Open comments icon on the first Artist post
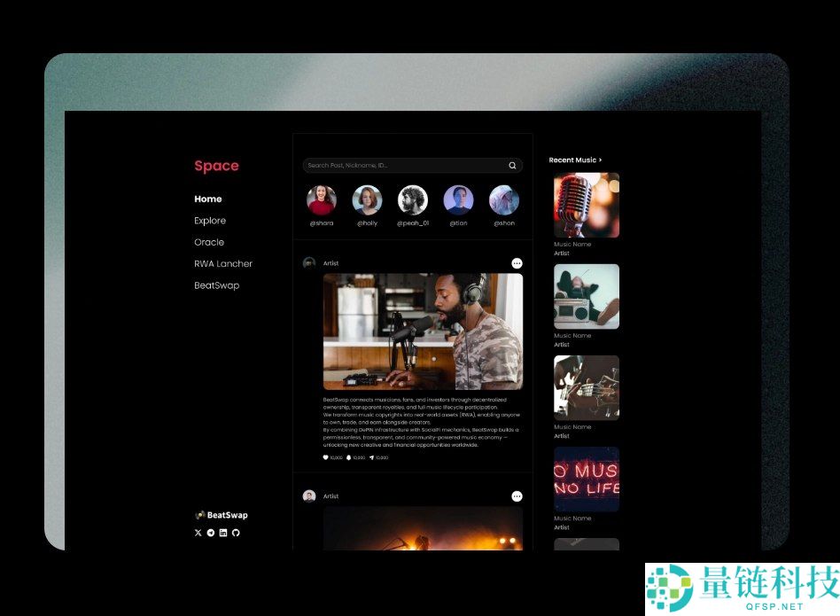 point(348,457)
